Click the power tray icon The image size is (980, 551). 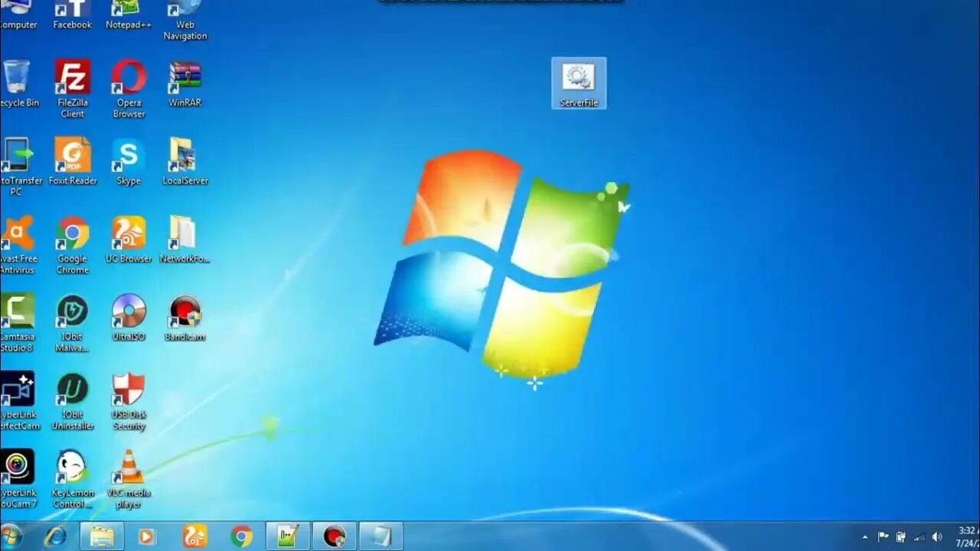[900, 537]
